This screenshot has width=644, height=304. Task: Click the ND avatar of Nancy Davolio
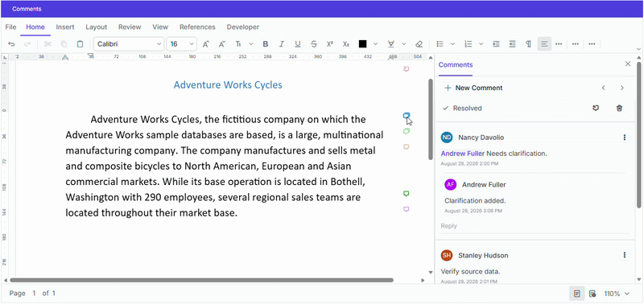pos(447,138)
